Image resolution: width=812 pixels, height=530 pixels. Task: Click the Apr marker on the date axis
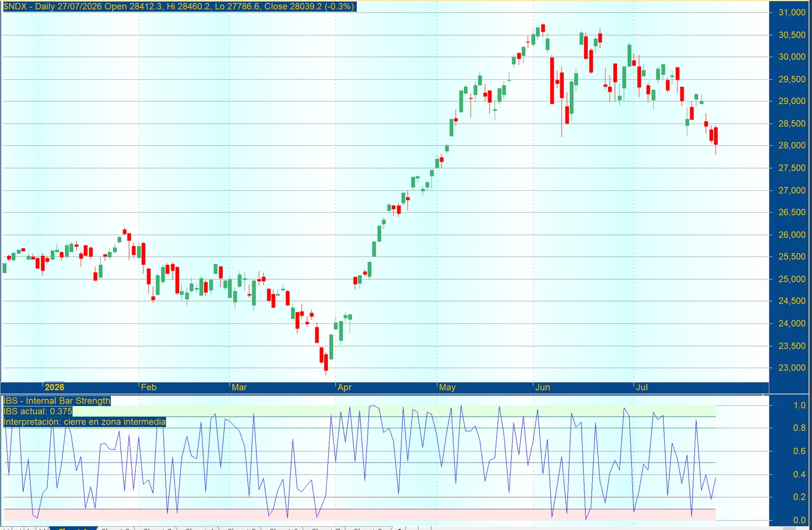pos(345,387)
